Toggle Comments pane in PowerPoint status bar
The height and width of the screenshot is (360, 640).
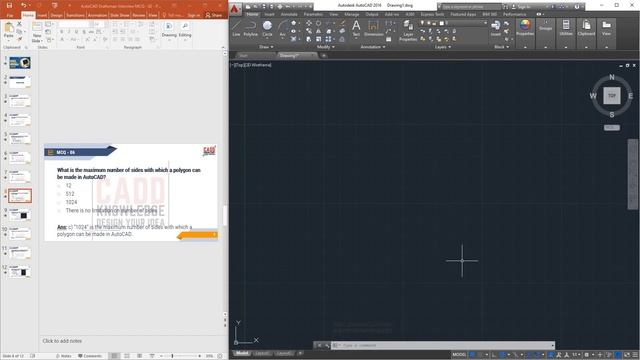[x=90, y=356]
